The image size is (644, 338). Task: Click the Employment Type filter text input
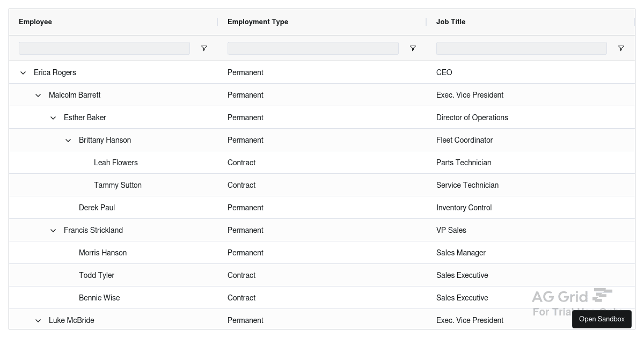(x=313, y=48)
